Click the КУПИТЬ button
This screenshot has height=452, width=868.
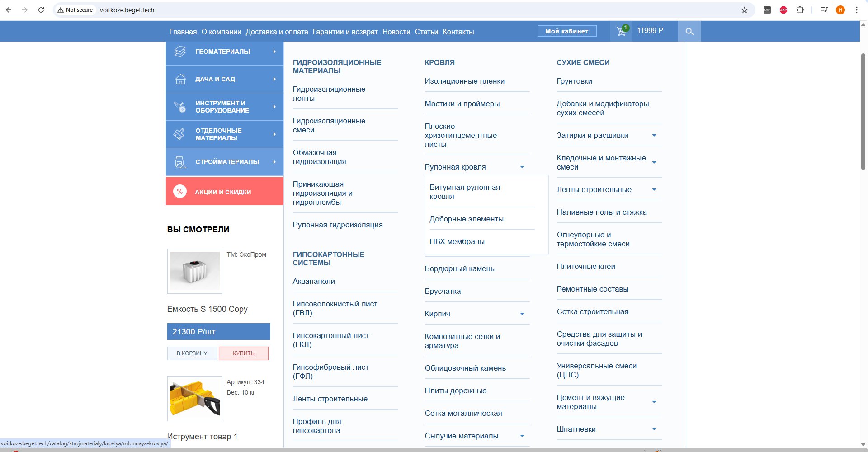pos(244,353)
